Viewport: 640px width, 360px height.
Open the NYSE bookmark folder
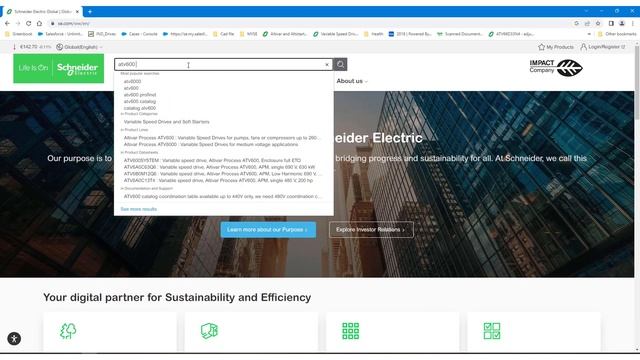click(249, 34)
